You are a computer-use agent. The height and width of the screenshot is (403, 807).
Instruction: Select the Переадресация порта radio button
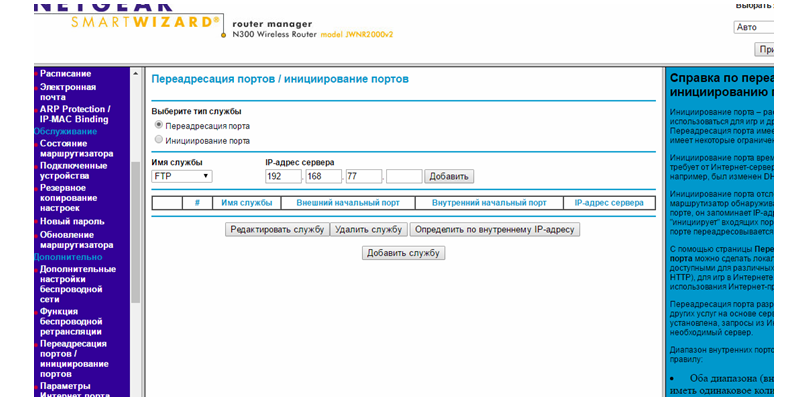click(x=159, y=125)
